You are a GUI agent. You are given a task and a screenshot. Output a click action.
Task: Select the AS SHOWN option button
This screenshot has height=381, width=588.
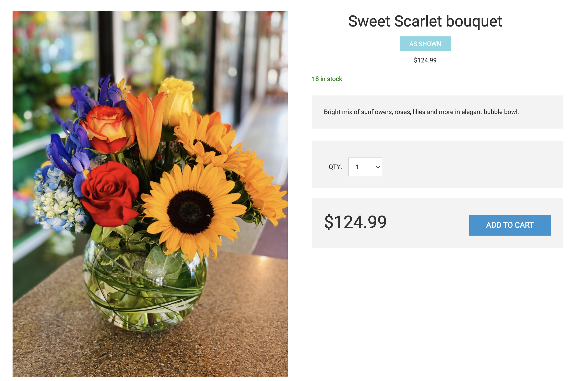(425, 44)
